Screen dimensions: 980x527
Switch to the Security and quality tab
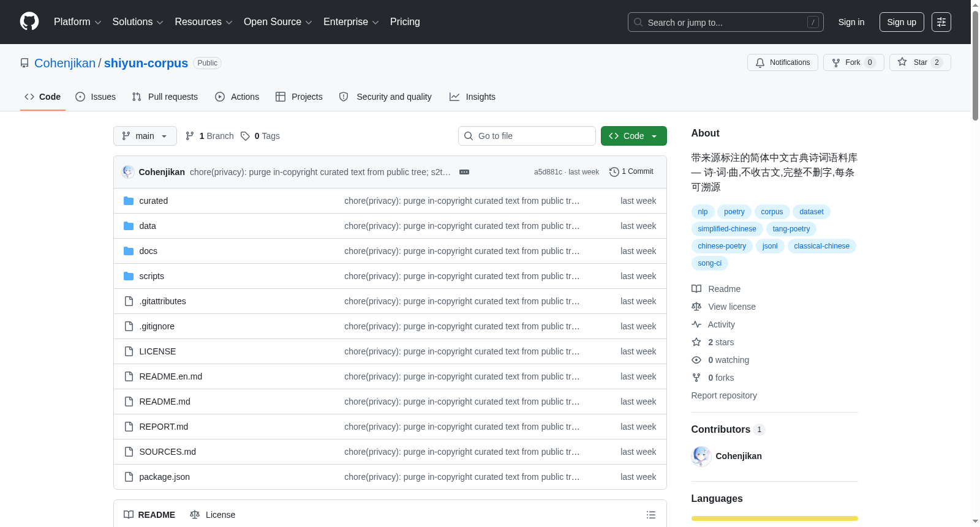[x=385, y=97]
